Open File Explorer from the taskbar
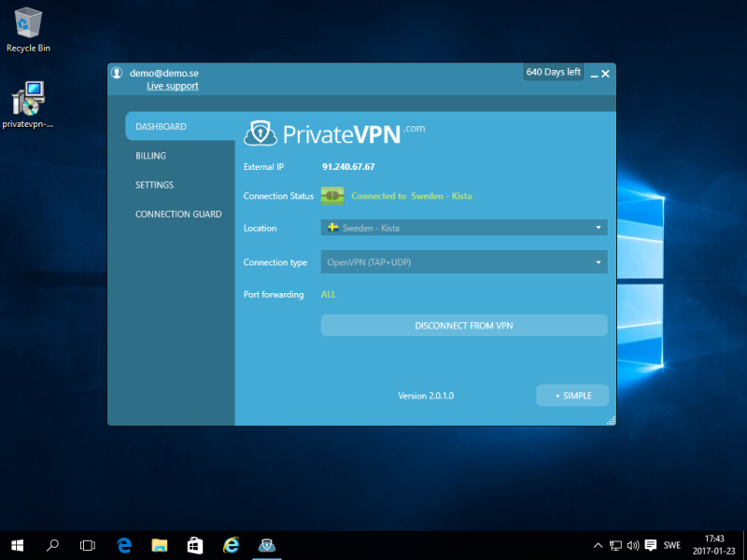The width and height of the screenshot is (747, 560). [x=159, y=545]
